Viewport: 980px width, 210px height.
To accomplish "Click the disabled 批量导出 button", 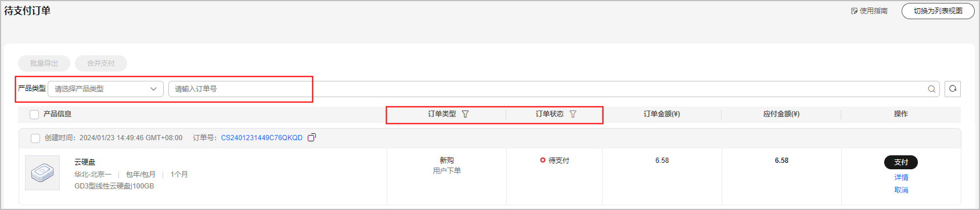I will pos(44,63).
